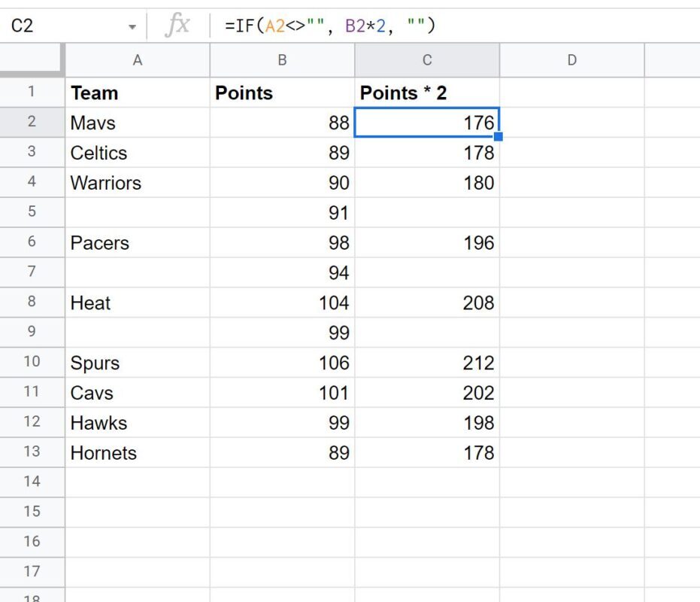The width and height of the screenshot is (700, 602).
Task: Select column D header
Action: pos(572,60)
